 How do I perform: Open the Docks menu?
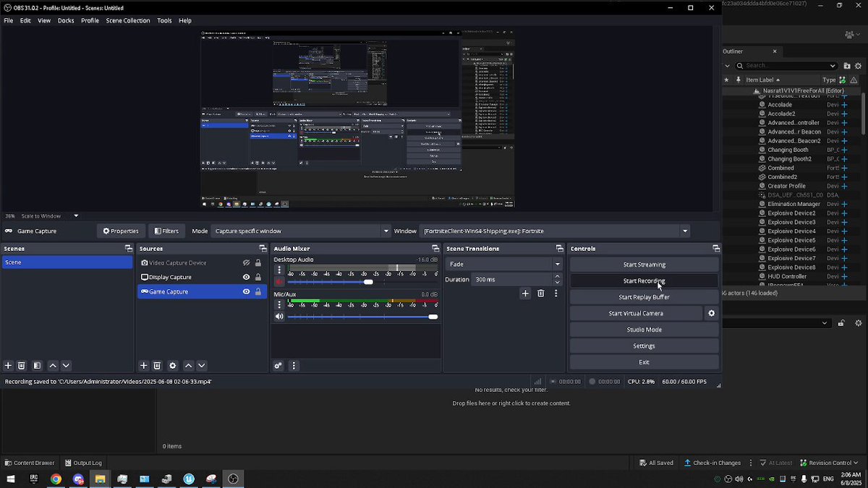(66, 21)
